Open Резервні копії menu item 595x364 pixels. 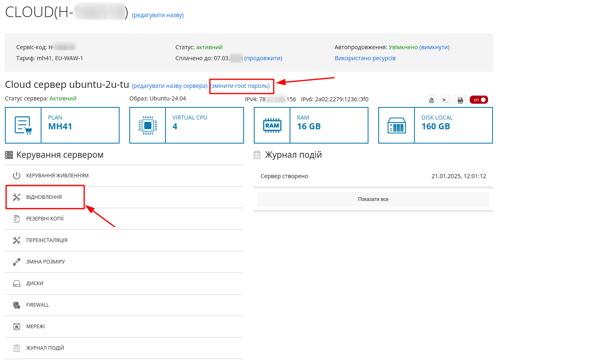124,219
